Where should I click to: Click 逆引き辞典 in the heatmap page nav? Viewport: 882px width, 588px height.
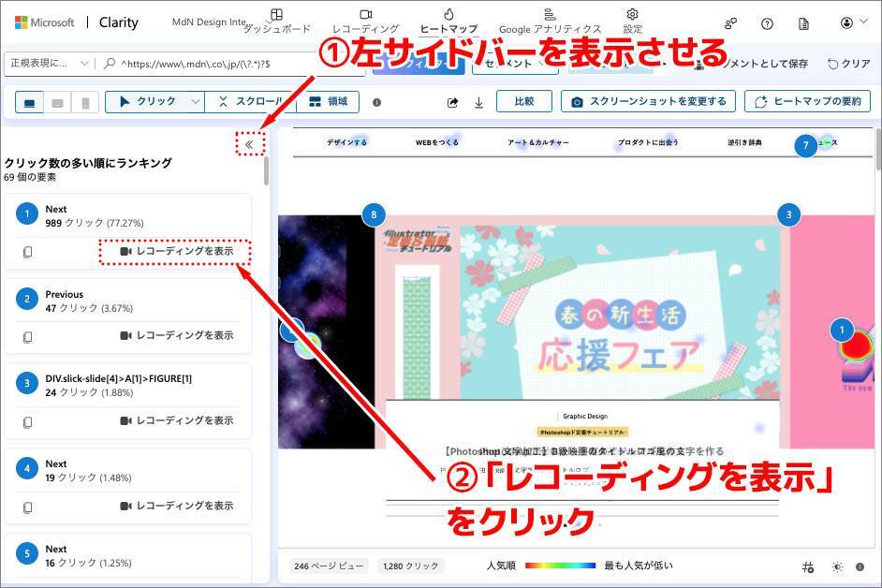point(744,142)
